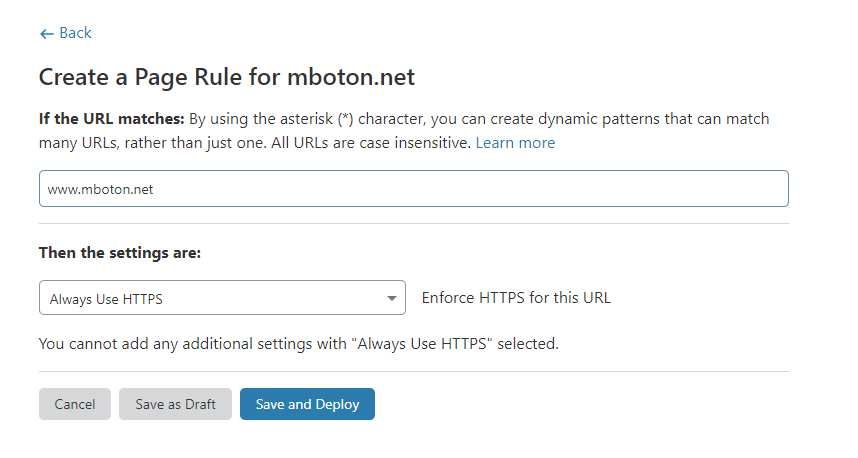The height and width of the screenshot is (458, 858).
Task: Click Save and Deploy
Action: [307, 404]
